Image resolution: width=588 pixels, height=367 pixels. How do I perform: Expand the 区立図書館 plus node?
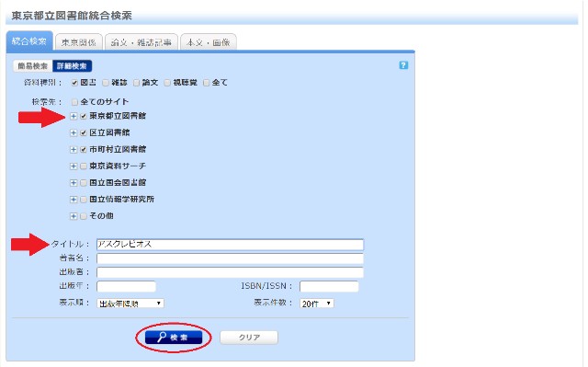[73, 132]
